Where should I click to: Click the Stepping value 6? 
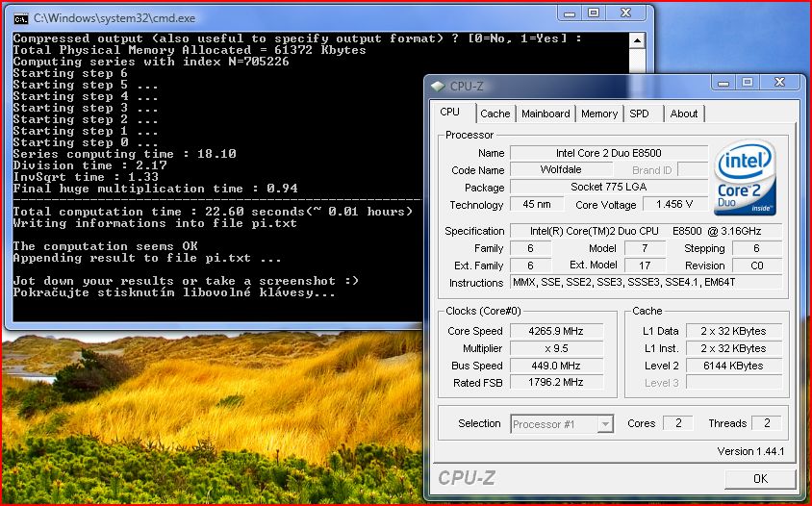pyautogui.click(x=757, y=248)
